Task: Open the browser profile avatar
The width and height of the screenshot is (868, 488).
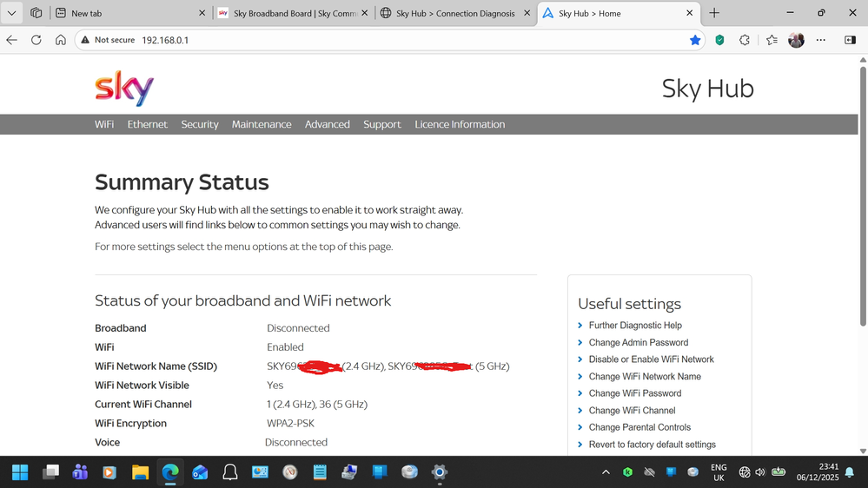Action: 796,40
